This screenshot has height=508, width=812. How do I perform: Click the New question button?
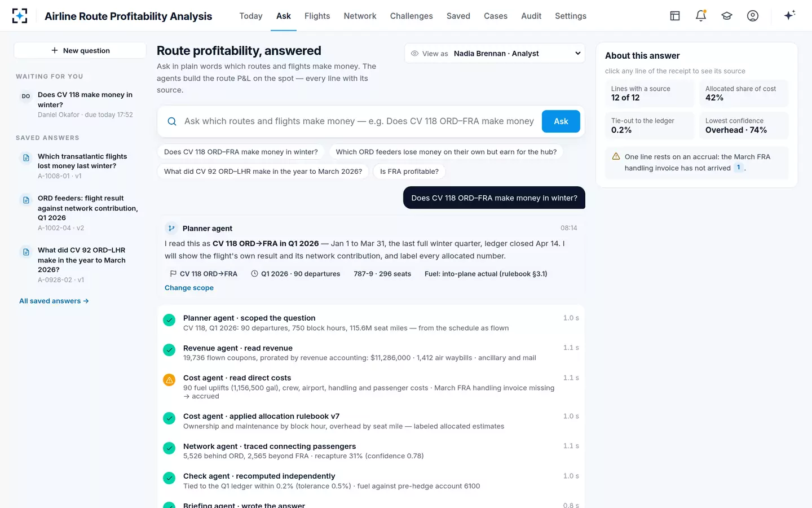[x=80, y=50]
